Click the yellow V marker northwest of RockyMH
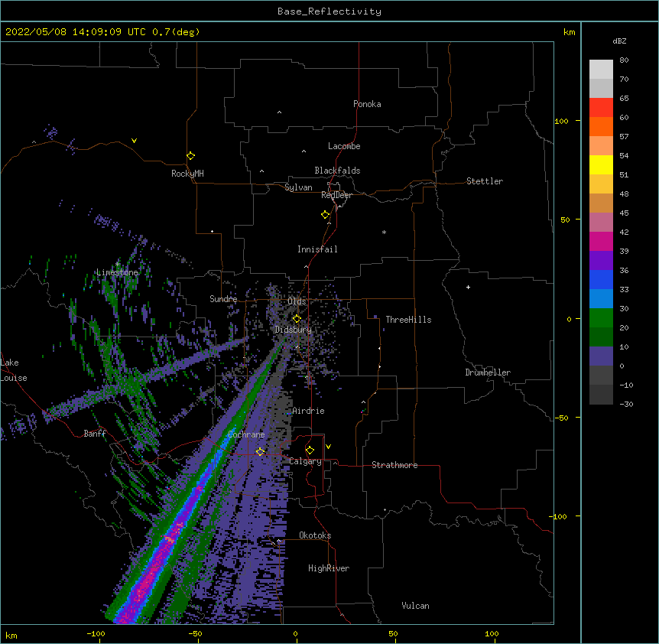The width and height of the screenshot is (659, 644). pyautogui.click(x=134, y=141)
